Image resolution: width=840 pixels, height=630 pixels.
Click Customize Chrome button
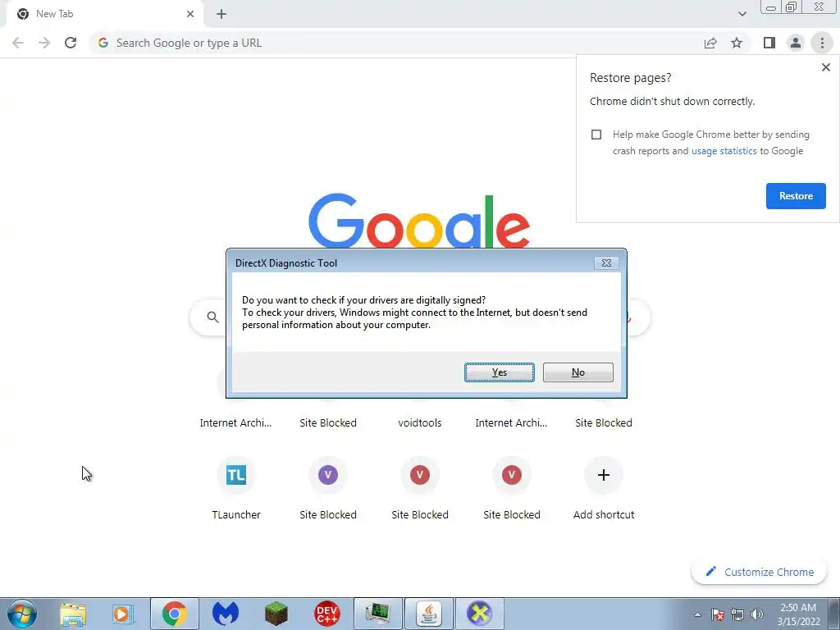760,572
